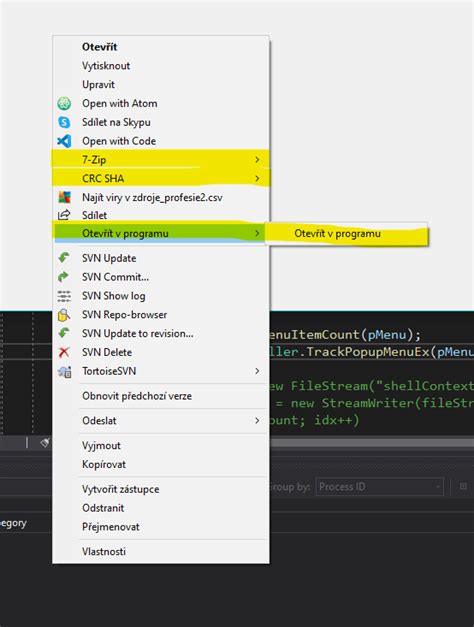Choose Otevřít at the top of the menu
The width and height of the screenshot is (474, 627).
(160, 47)
